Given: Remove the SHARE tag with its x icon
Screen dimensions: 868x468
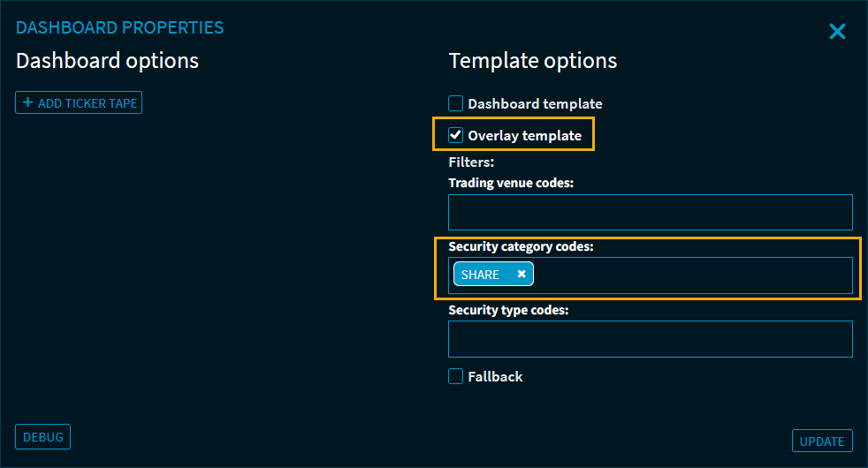Looking at the screenshot, I should click(522, 275).
